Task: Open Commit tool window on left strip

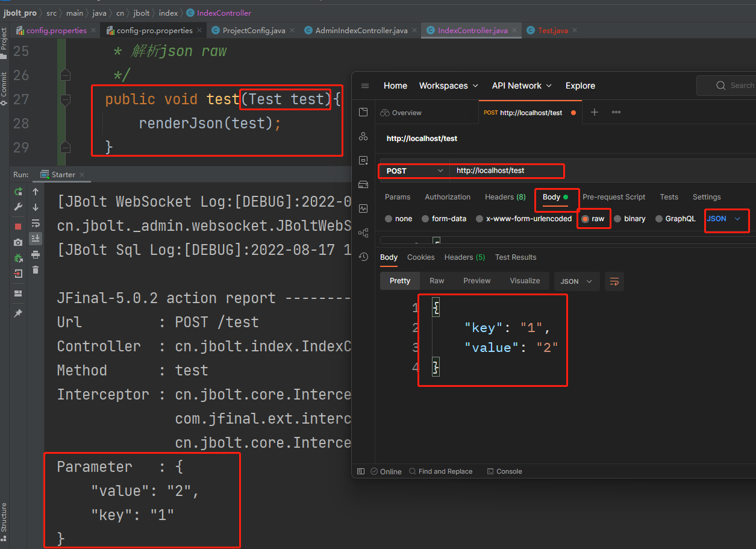Action: [x=4, y=89]
